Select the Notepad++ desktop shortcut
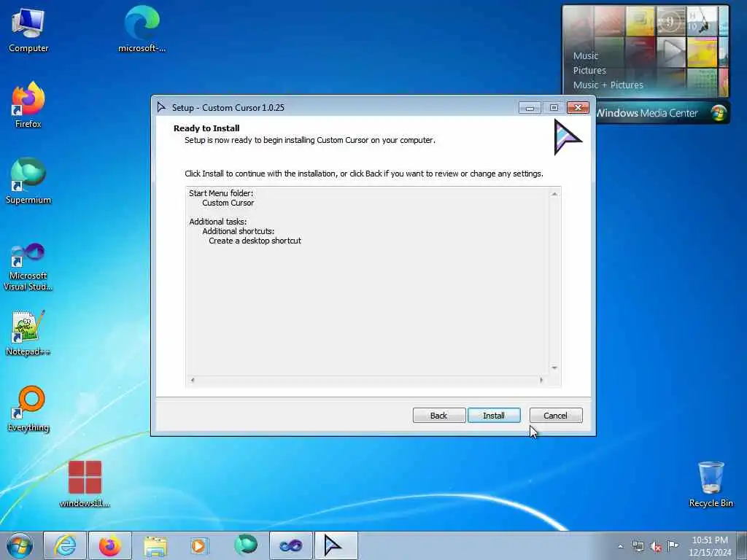The width and height of the screenshot is (747, 560). point(28,333)
